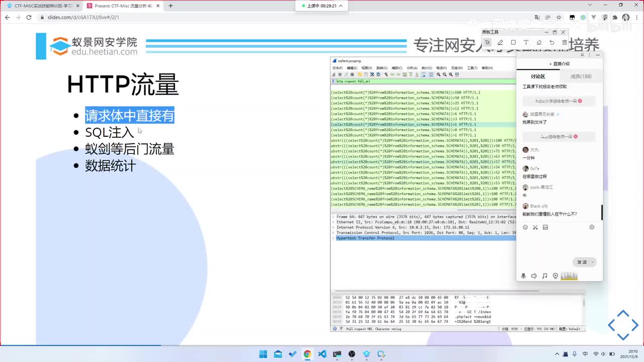
Task: Click the 一分钟 chat message
Action: click(x=529, y=158)
